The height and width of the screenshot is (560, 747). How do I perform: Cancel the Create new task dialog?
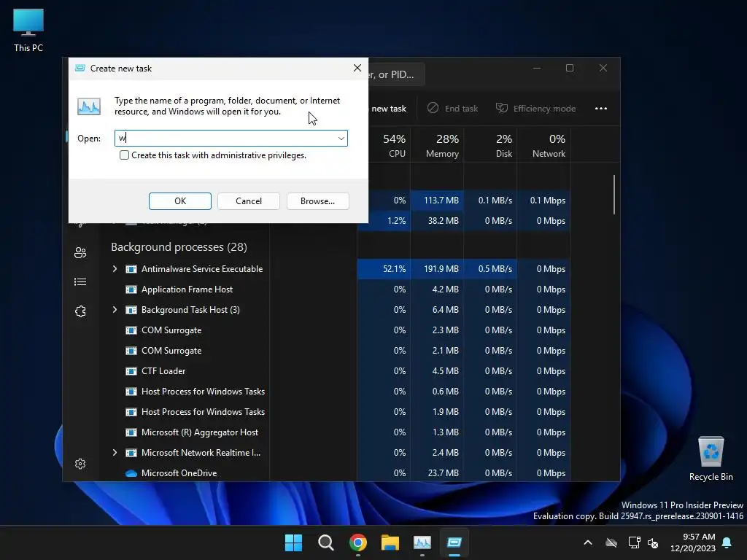[249, 201]
